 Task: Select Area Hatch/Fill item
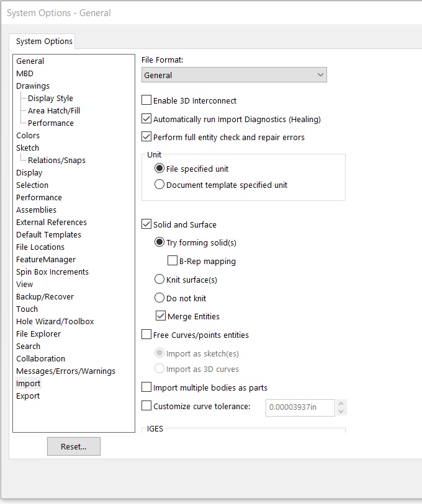54,110
